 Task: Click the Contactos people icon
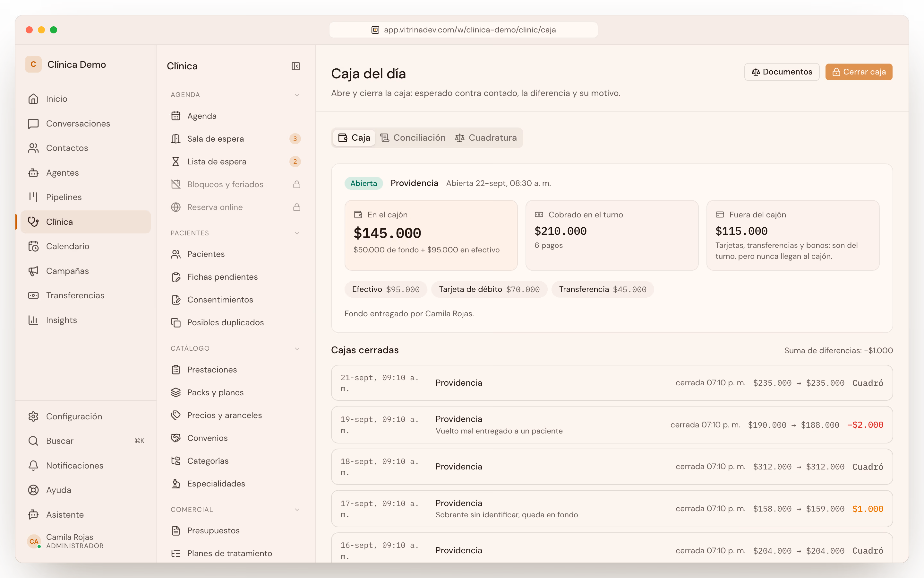coord(33,148)
